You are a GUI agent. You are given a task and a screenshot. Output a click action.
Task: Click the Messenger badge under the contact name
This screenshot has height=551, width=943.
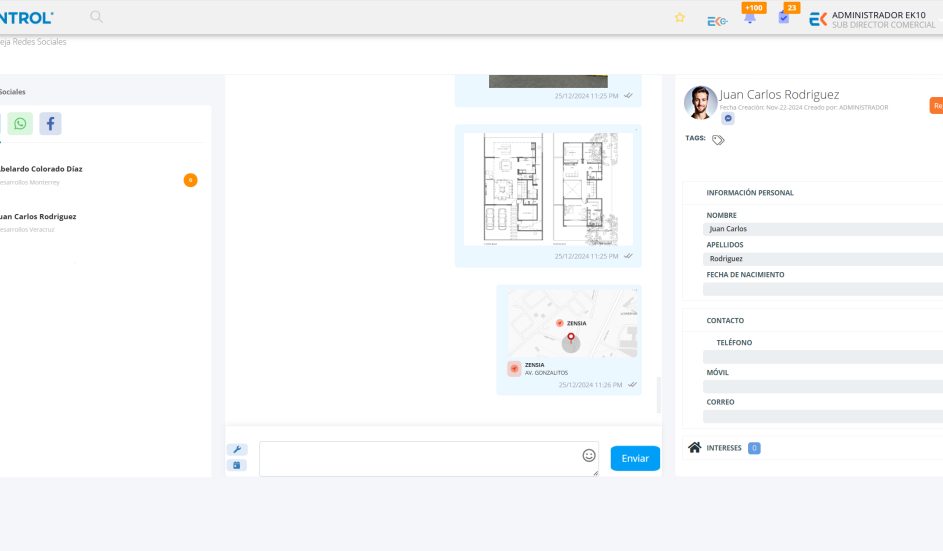click(728, 118)
